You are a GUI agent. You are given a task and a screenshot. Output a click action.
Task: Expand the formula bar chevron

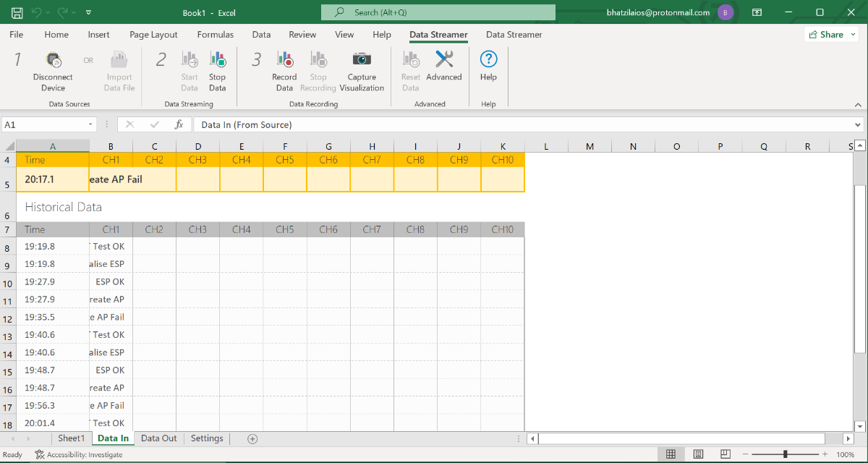coord(859,124)
